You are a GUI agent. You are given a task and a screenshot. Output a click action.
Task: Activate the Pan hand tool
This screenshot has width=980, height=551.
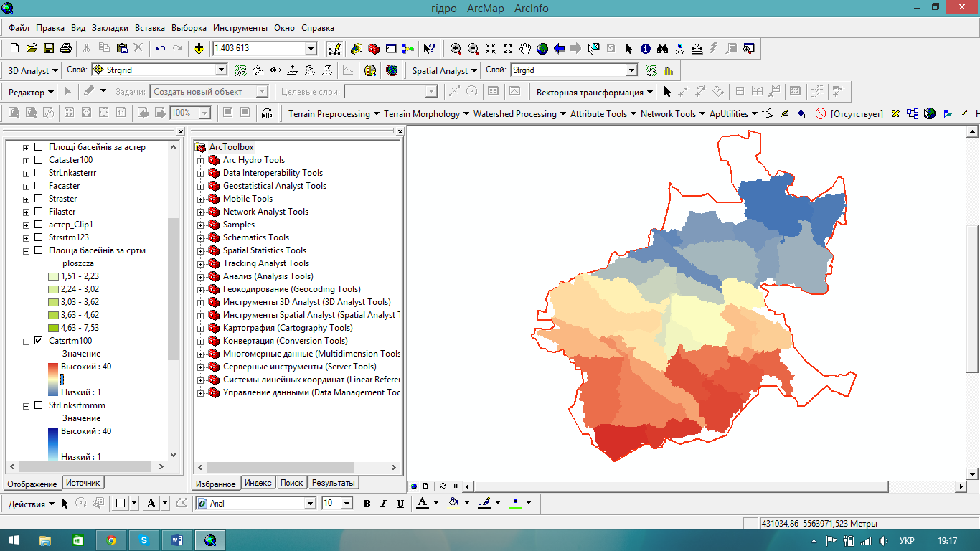pyautogui.click(x=525, y=49)
